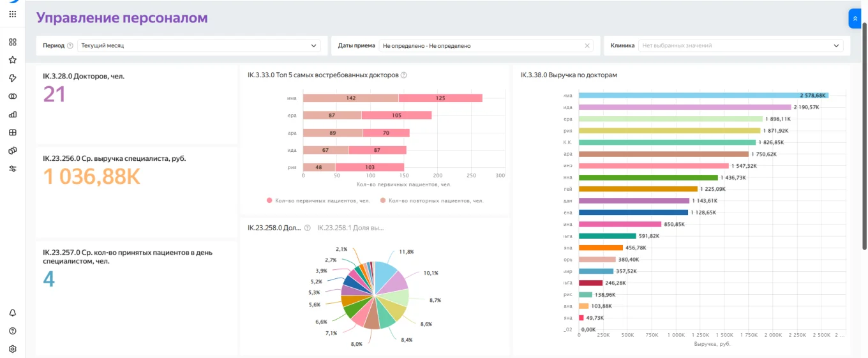Click the sliders icon in left sidebar
This screenshot has width=868, height=358.
pyautogui.click(x=12, y=168)
